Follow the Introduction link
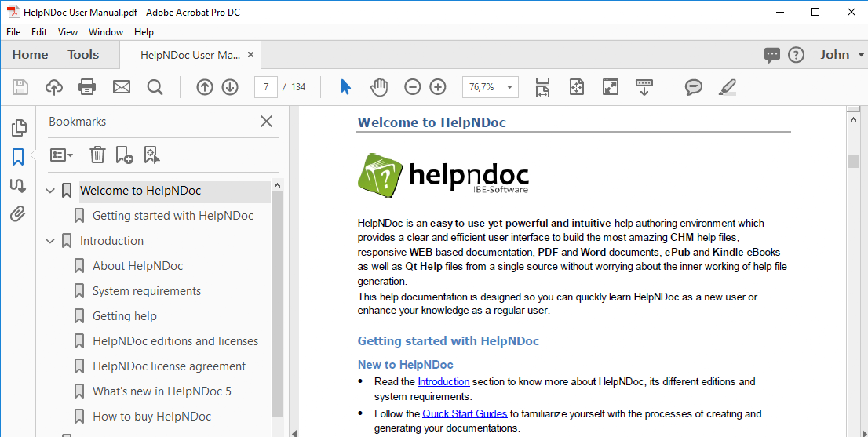This screenshot has height=437, width=868. (x=443, y=381)
